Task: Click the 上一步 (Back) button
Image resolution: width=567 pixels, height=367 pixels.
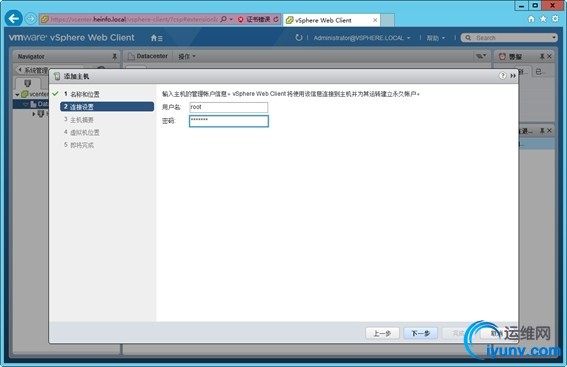Action: pos(382,333)
